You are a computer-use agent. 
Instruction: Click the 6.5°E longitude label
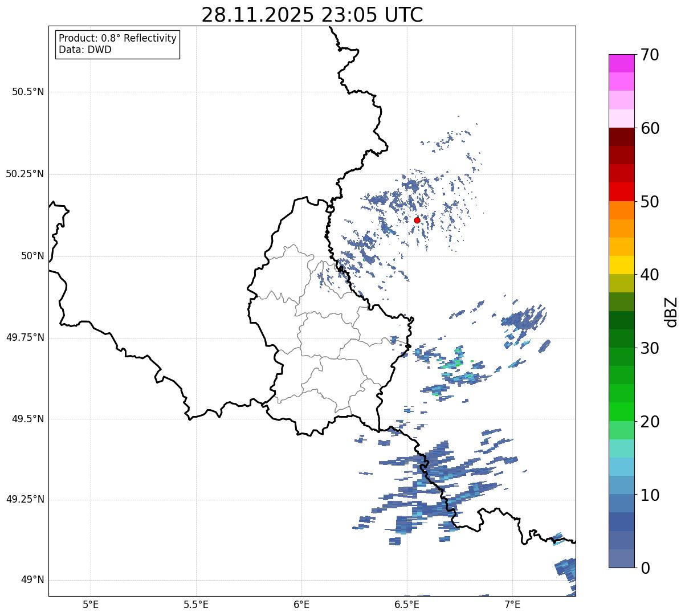407,604
